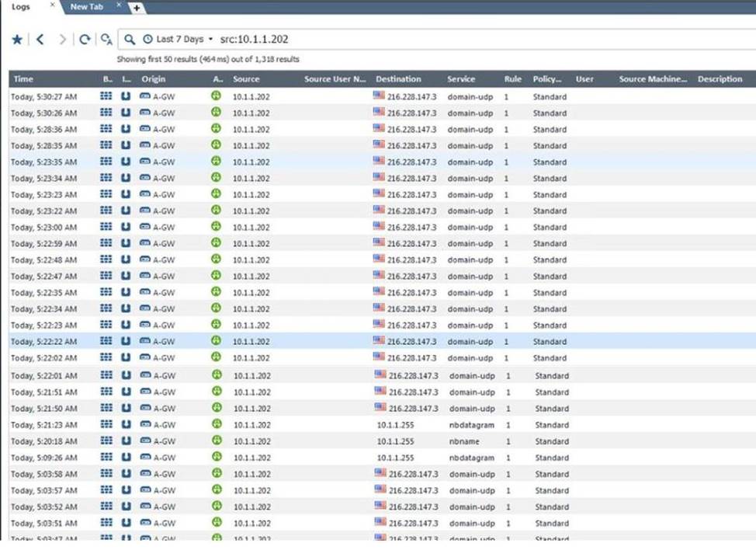756x550 pixels.
Task: Switch to the New Tab tab
Action: click(x=85, y=6)
